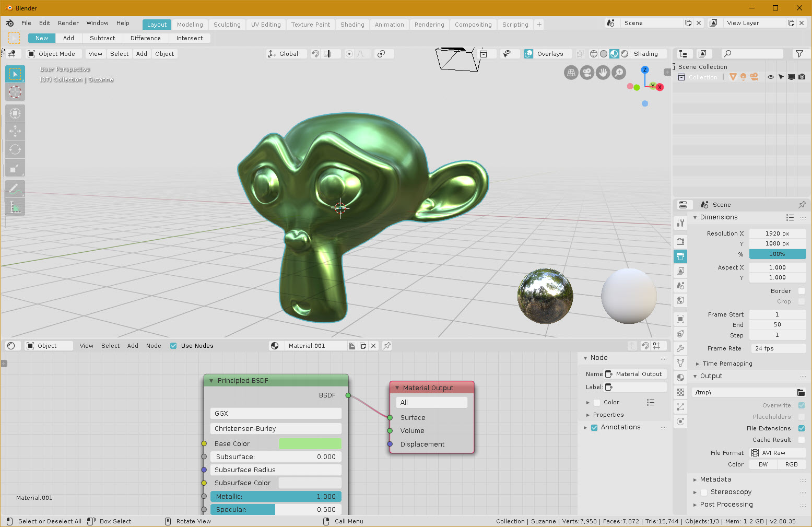This screenshot has width=812, height=527.
Task: Adjust the Specular slider
Action: [x=276, y=510]
